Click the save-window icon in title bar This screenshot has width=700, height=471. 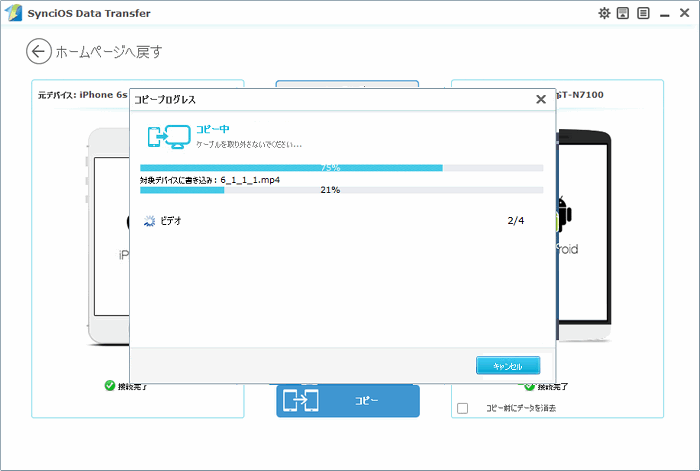[623, 13]
